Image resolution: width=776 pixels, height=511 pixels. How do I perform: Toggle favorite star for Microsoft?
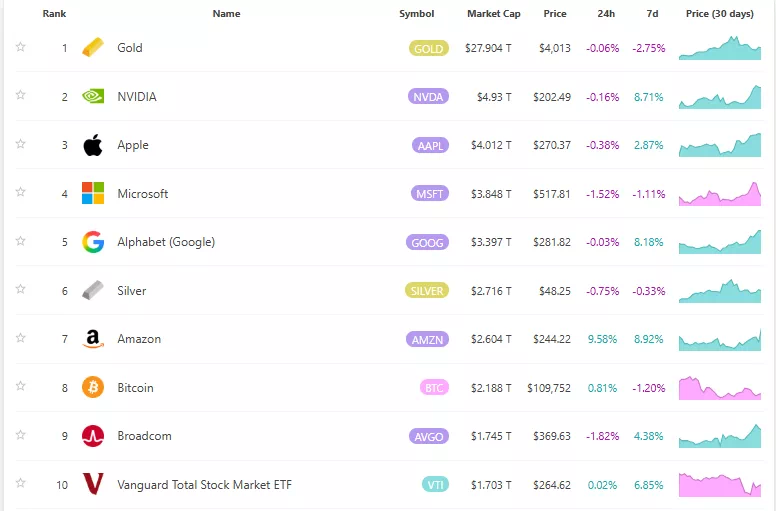(x=20, y=193)
